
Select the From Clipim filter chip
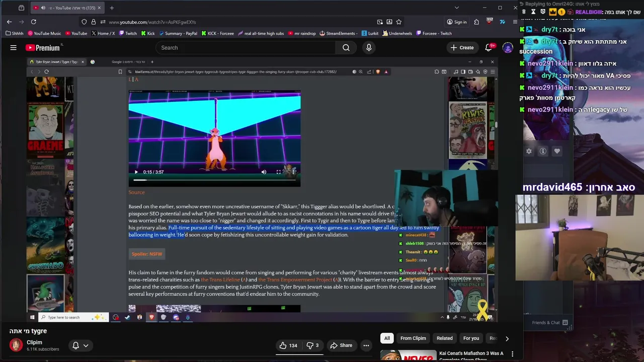[413, 338]
